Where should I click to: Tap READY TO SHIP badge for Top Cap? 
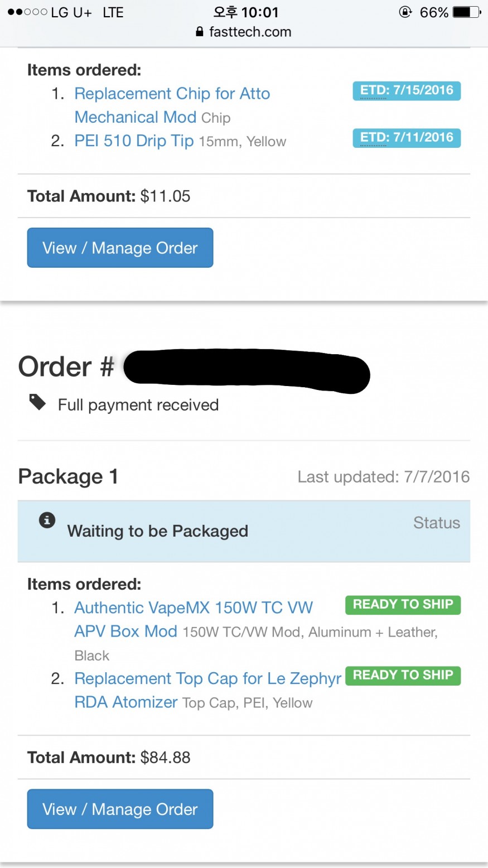(403, 676)
